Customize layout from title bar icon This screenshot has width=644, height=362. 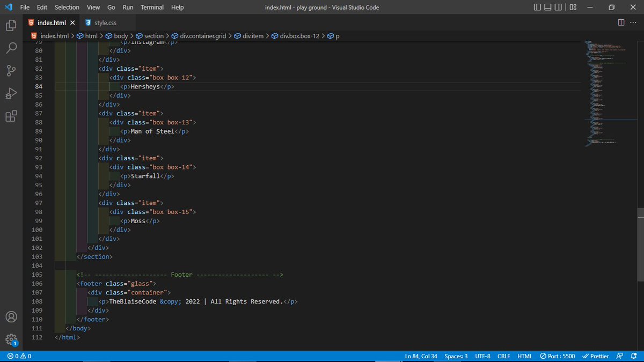(x=573, y=7)
